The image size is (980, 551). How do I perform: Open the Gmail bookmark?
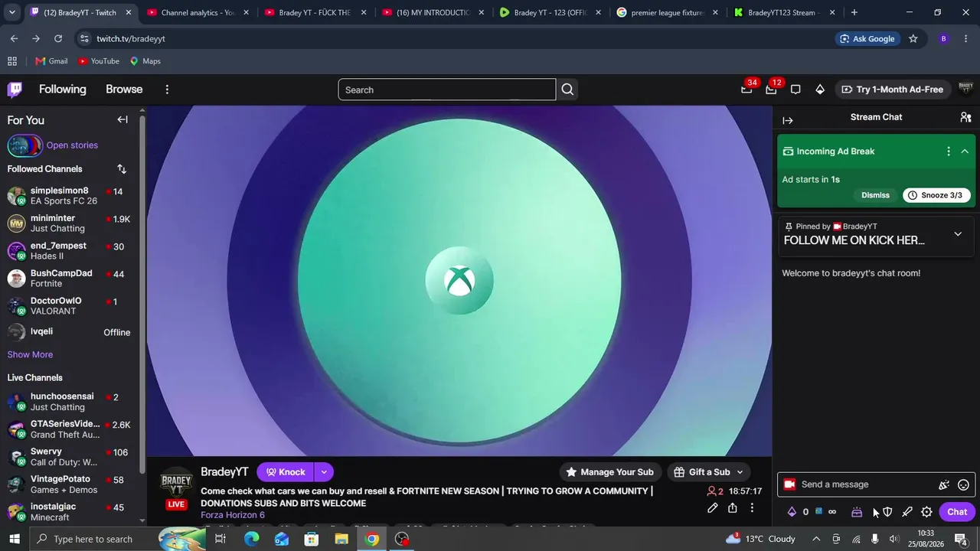click(51, 61)
